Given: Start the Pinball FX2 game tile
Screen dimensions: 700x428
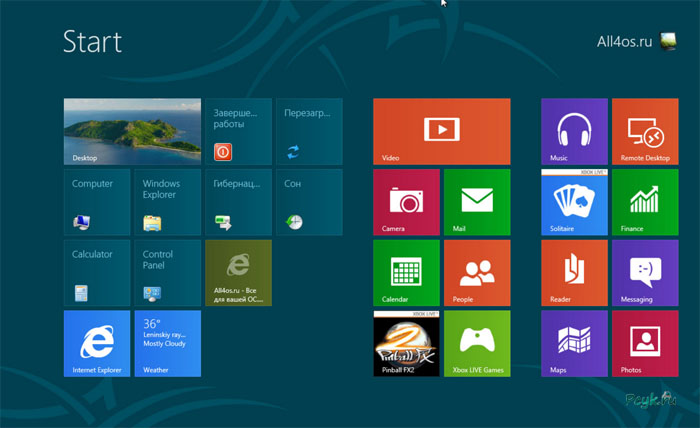Looking at the screenshot, I should pos(406,344).
